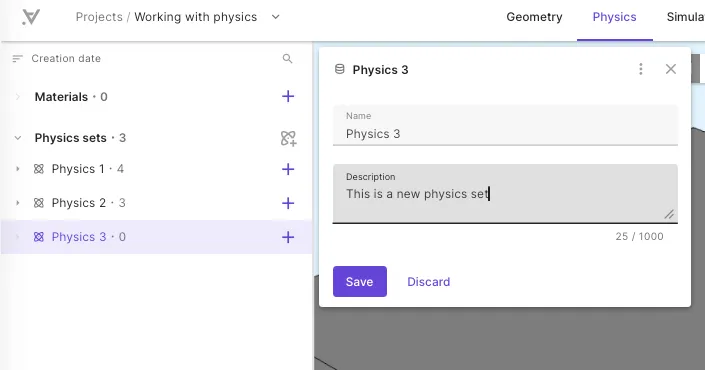The image size is (705, 370).
Task: Expand the Physics 1 tree row
Action: (x=18, y=169)
